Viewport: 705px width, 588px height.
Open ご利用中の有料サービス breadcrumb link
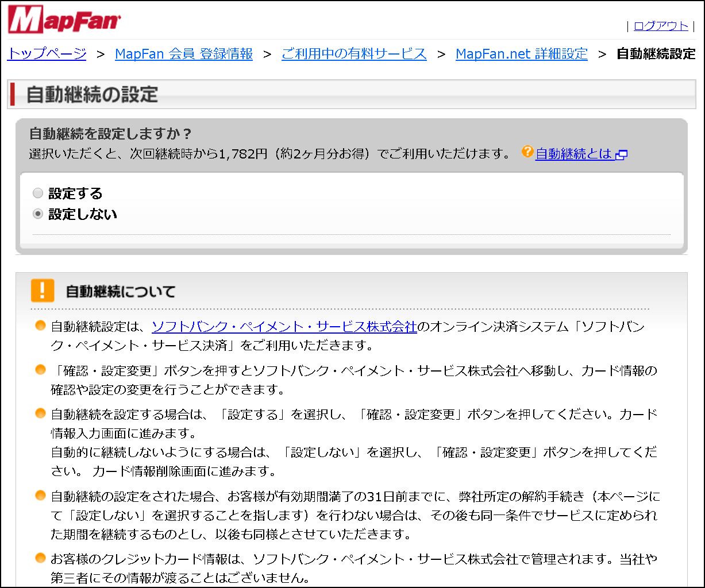[354, 54]
